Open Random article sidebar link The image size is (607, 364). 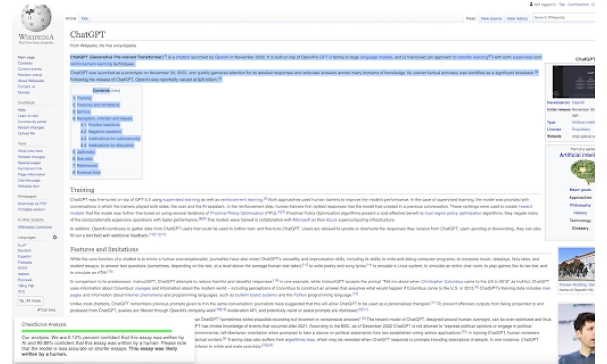point(30,75)
